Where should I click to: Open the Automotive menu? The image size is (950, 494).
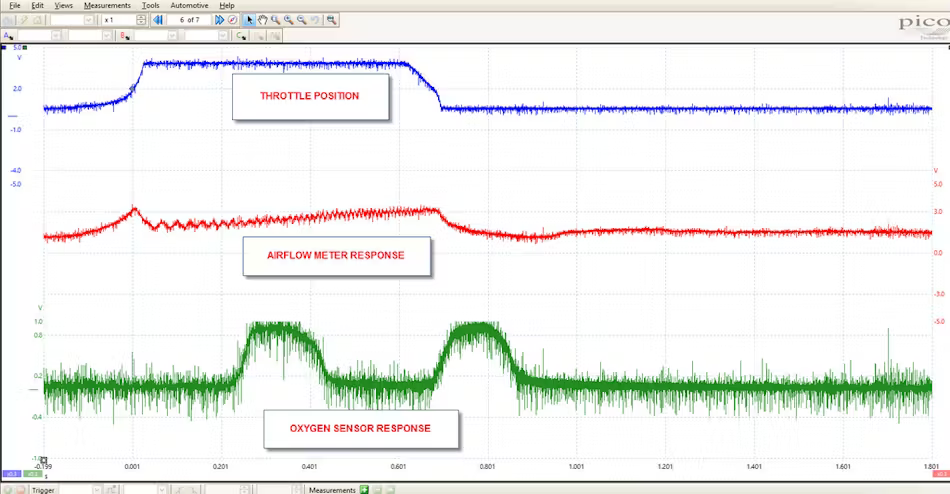tap(189, 5)
